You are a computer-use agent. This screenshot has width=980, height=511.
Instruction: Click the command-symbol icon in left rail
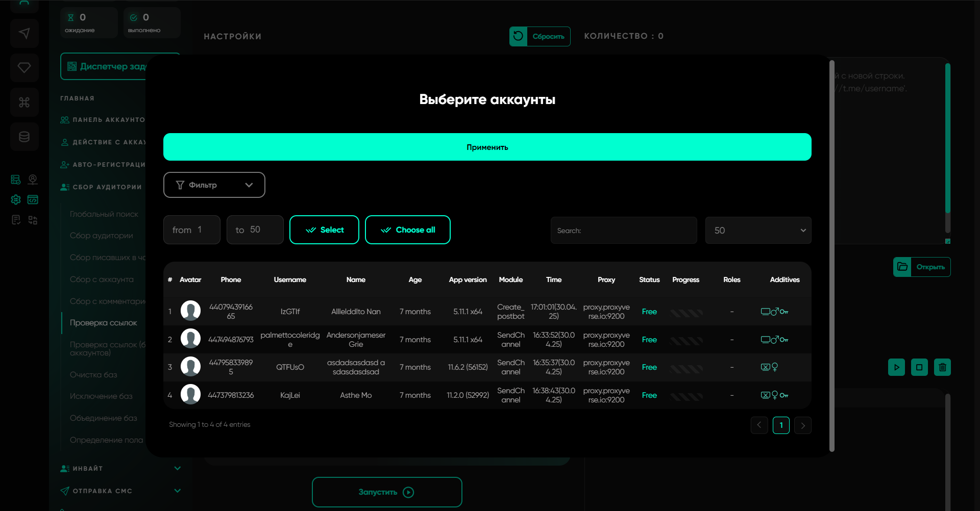[24, 103]
